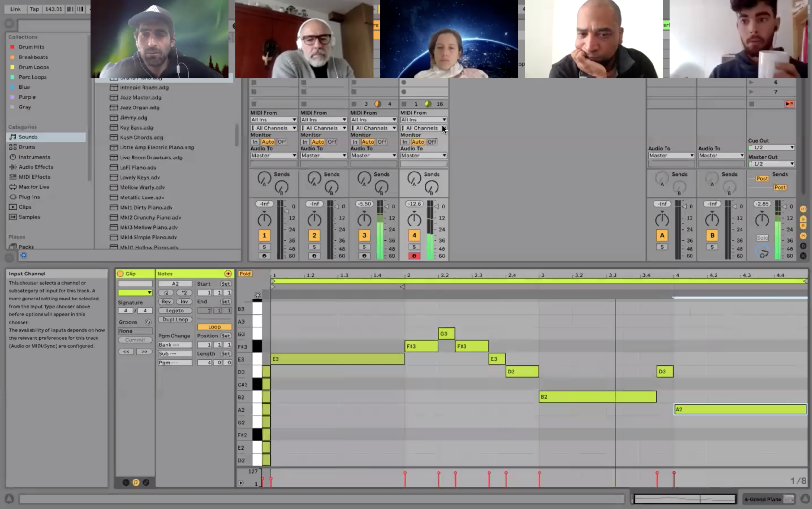The height and width of the screenshot is (509, 812).
Task: Click the clip activator circle icon
Action: pos(120,274)
